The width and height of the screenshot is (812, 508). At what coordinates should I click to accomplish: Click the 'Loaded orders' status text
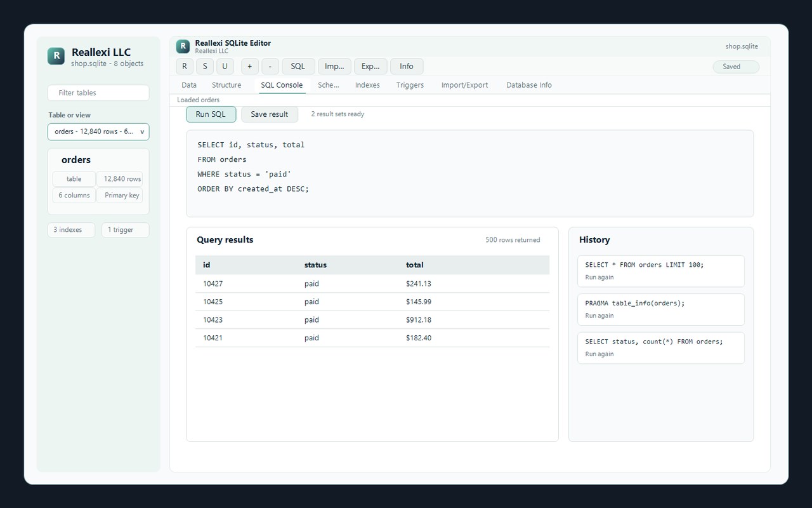coord(198,100)
